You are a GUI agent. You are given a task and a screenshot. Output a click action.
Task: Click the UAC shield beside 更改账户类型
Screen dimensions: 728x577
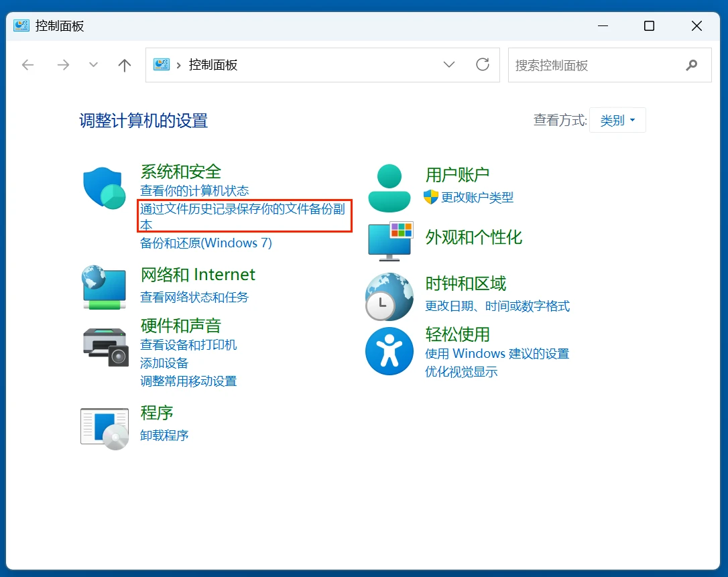431,197
